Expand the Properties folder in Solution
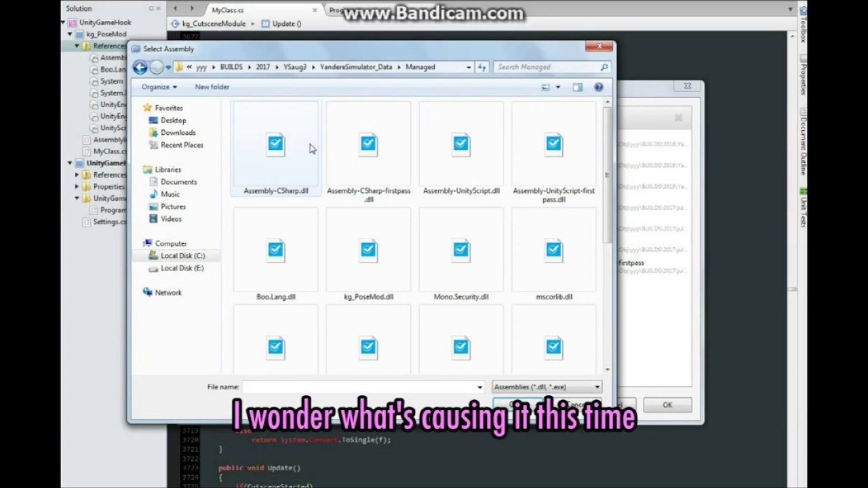 coord(77,186)
